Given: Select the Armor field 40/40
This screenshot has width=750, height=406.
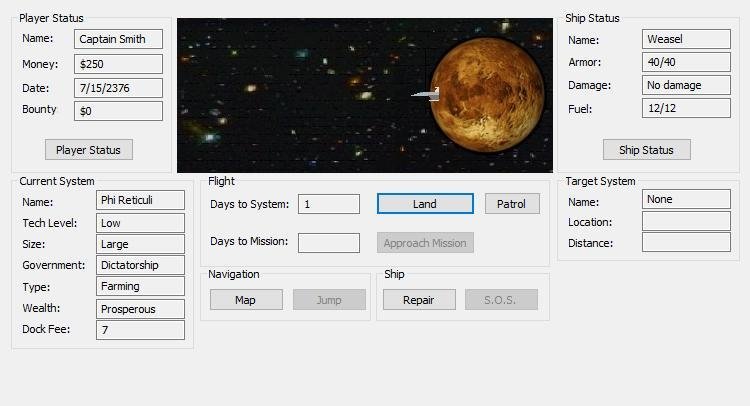Looking at the screenshot, I should point(686,62).
